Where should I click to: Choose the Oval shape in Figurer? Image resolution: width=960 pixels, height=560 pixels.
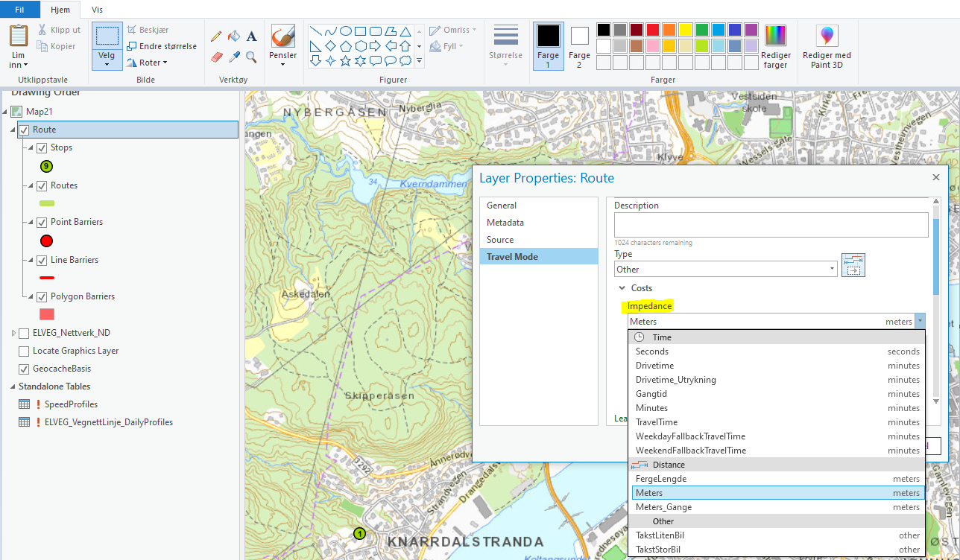tap(346, 31)
